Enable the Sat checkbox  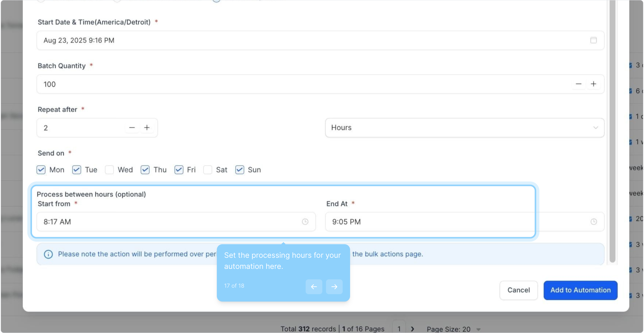208,170
